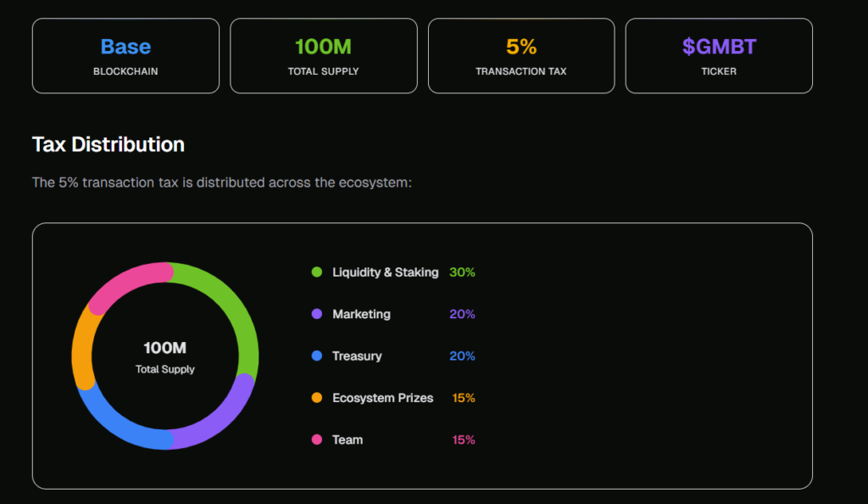
Task: Click the Liquidity & Staking label
Action: pos(385,272)
